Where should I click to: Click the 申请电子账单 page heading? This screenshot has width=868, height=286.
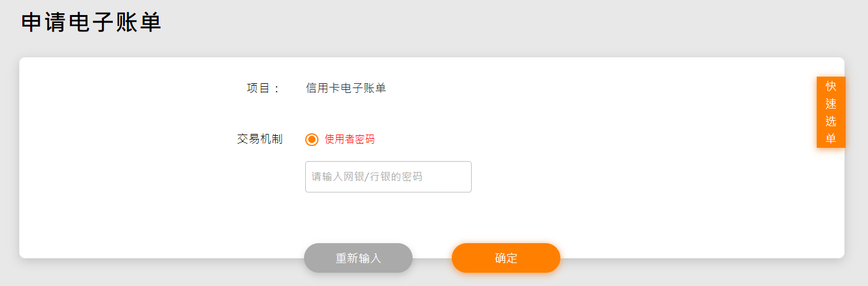point(92,23)
